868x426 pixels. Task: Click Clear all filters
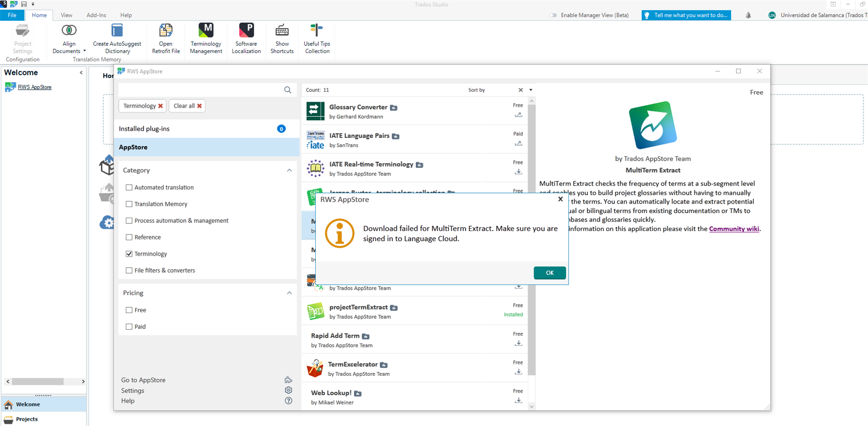[x=187, y=106]
